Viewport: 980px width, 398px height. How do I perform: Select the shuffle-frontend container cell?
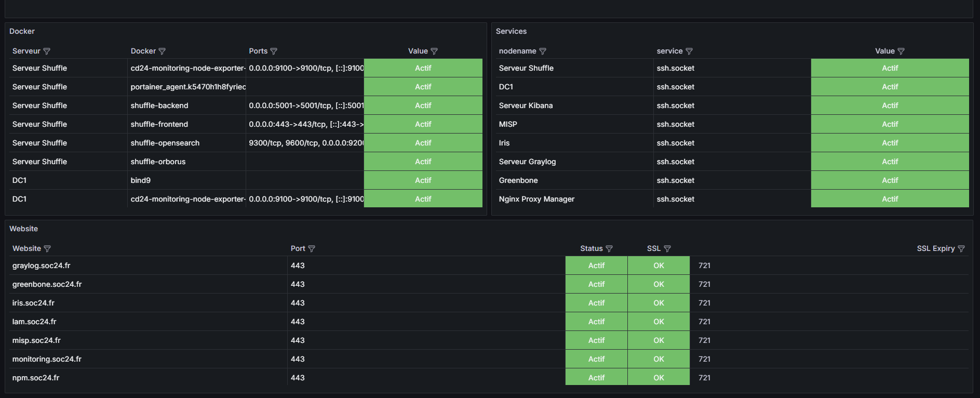point(186,124)
